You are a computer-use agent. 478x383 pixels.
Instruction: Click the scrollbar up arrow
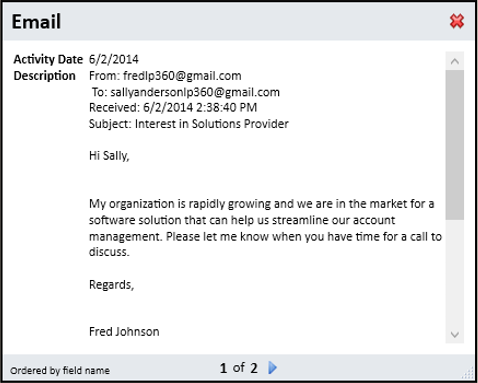click(455, 61)
